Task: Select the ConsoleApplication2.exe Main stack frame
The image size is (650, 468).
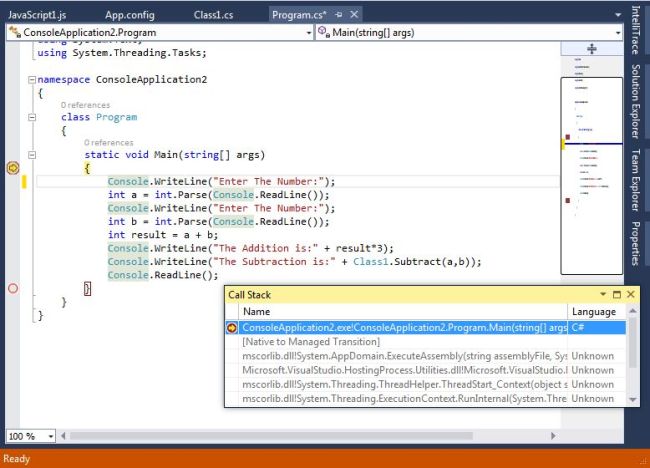Action: click(425, 327)
